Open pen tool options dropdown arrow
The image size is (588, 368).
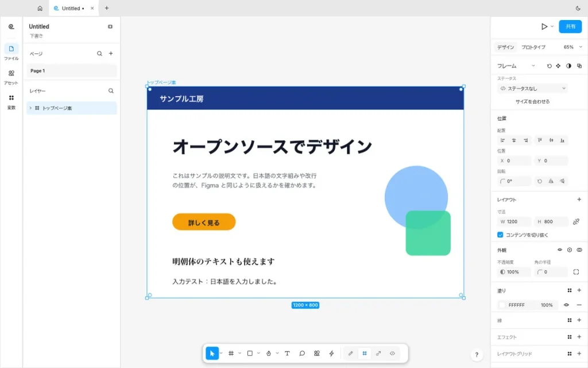[x=277, y=354]
